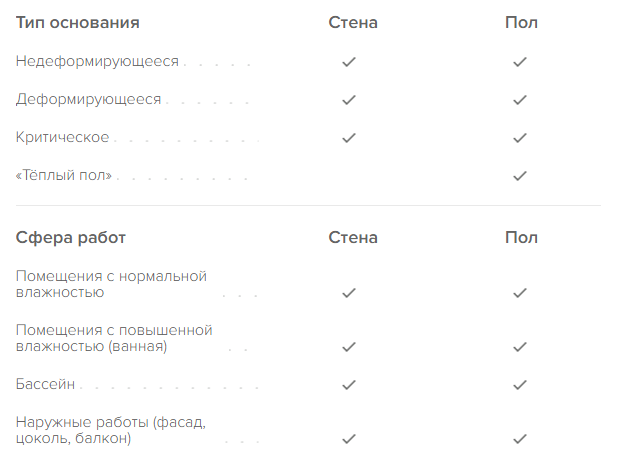Click Стена checkmark for нормальной влажностью

point(349,293)
